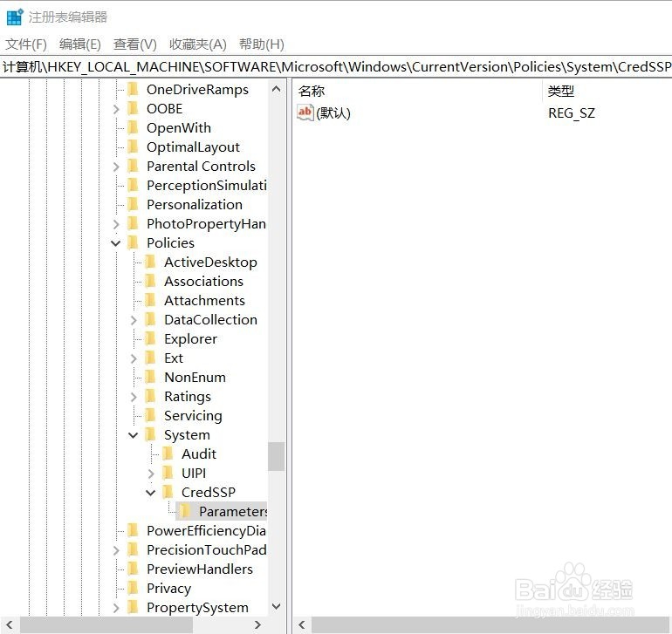Expand the Ratings tree node
672x634 pixels.
pos(134,397)
